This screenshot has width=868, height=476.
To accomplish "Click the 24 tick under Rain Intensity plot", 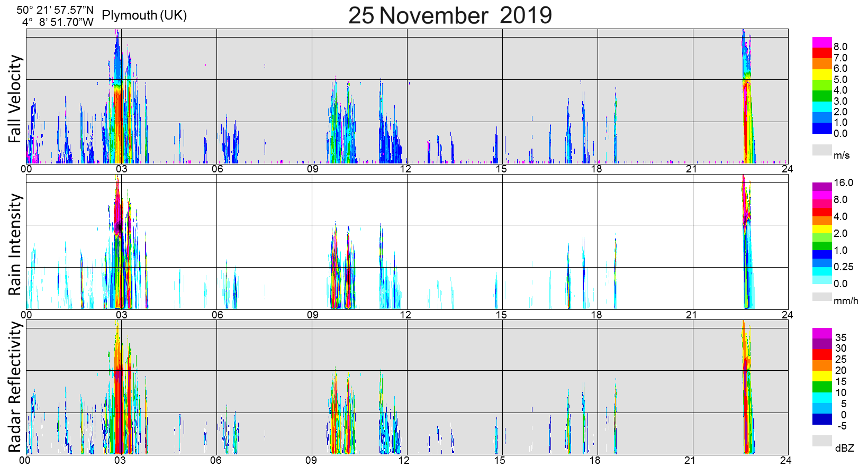I will [787, 315].
